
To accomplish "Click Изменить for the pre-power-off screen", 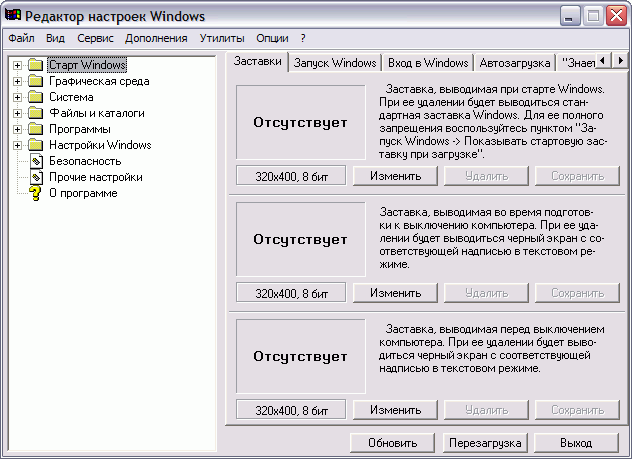I will click(x=395, y=410).
